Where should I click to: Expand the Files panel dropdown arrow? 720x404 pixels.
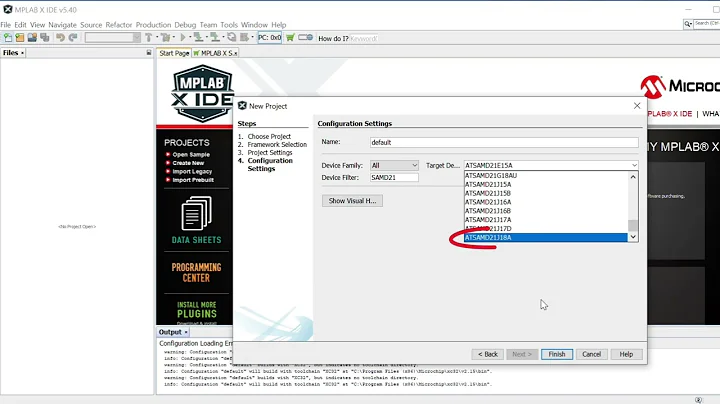coord(22,53)
